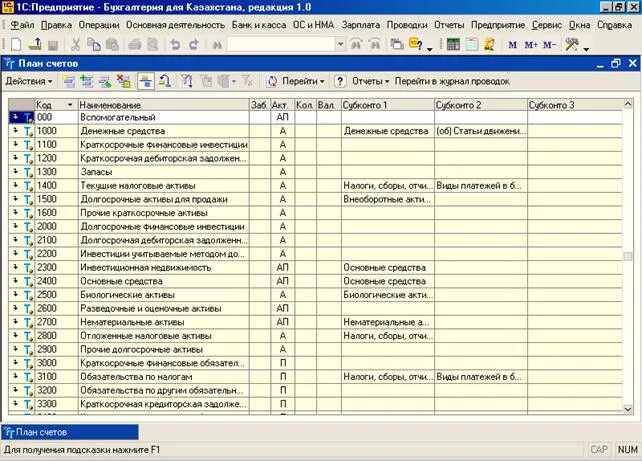Viewport: 642px width, 461px height.
Task: Click the План счетов window tab at bottom
Action: (x=70, y=432)
